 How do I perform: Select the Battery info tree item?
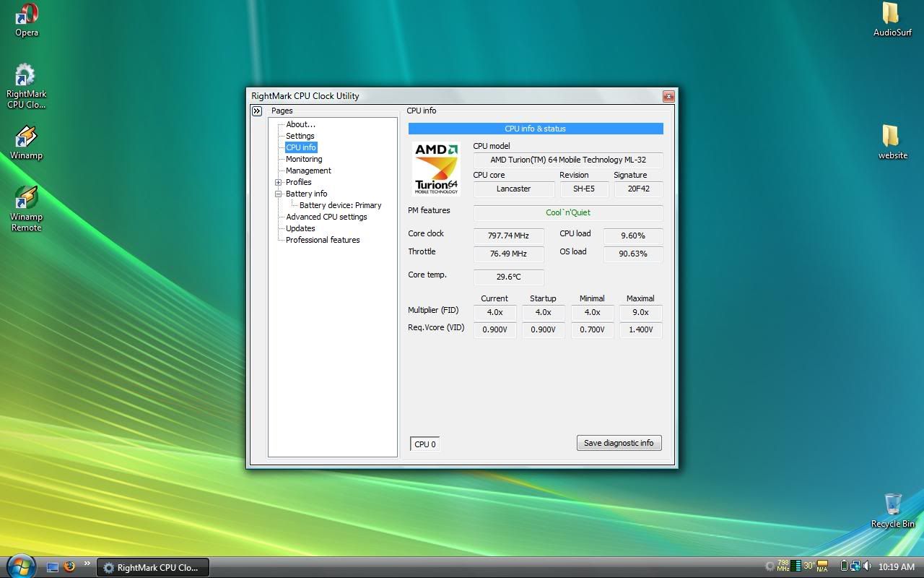tap(306, 194)
